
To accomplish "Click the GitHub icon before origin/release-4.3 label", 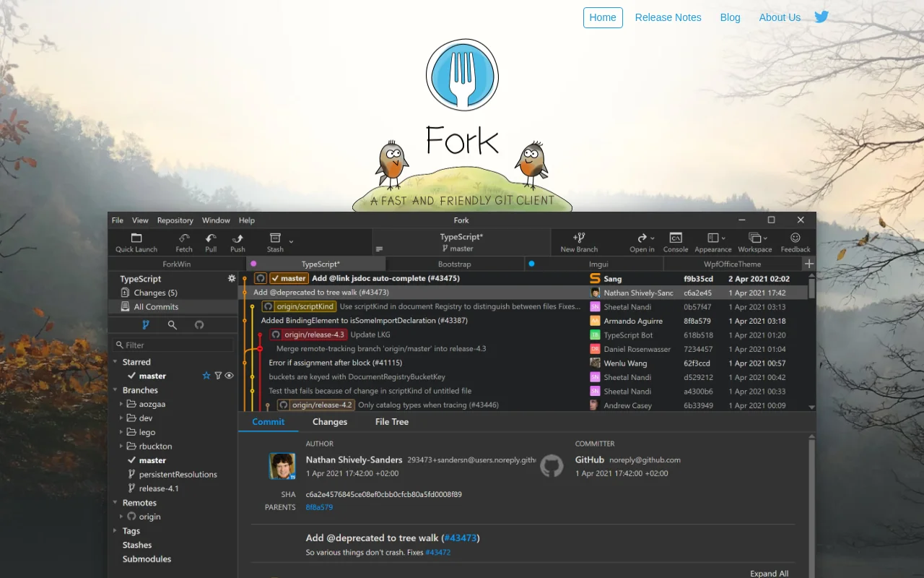I will (x=276, y=335).
